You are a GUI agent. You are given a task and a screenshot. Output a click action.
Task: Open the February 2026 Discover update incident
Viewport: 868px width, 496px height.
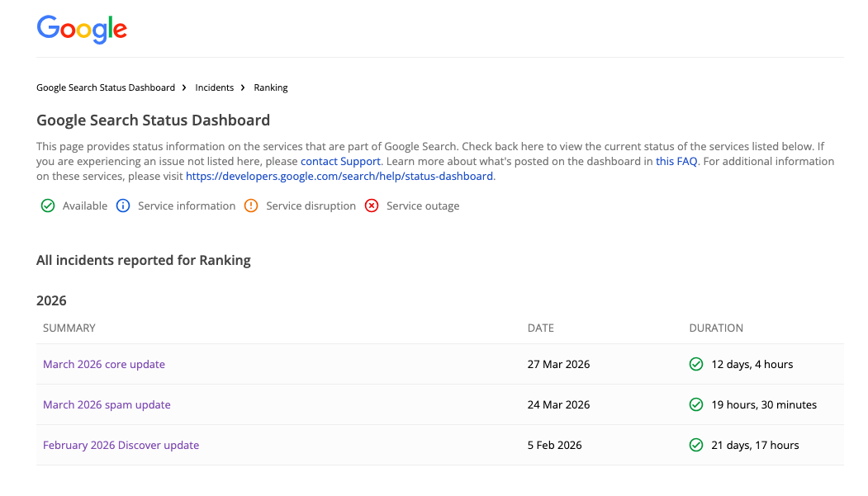[x=121, y=445]
